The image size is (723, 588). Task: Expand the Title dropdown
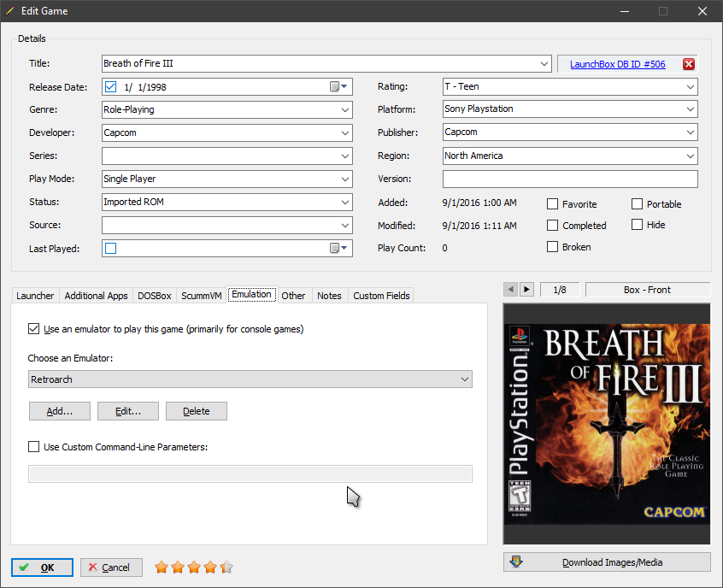[x=544, y=63]
